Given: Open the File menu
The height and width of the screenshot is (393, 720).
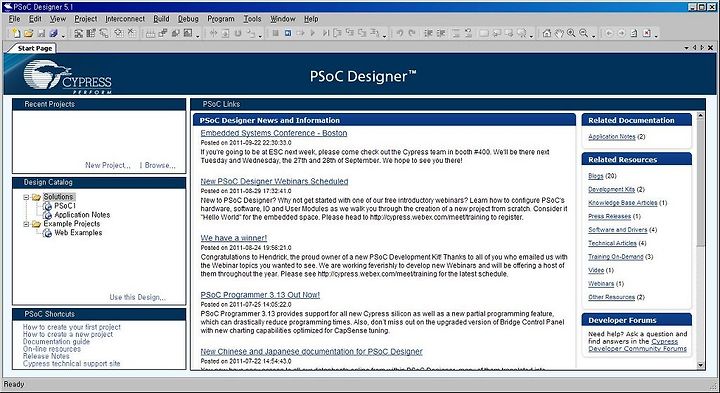Looking at the screenshot, I should tap(14, 19).
